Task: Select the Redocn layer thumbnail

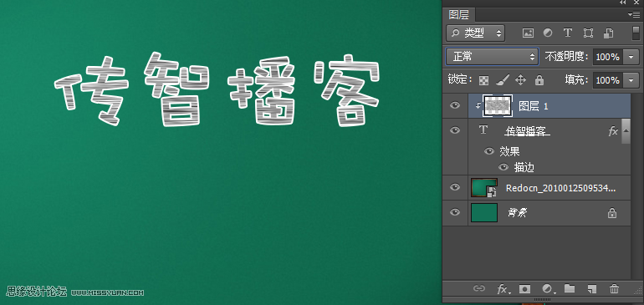Action: click(x=483, y=188)
